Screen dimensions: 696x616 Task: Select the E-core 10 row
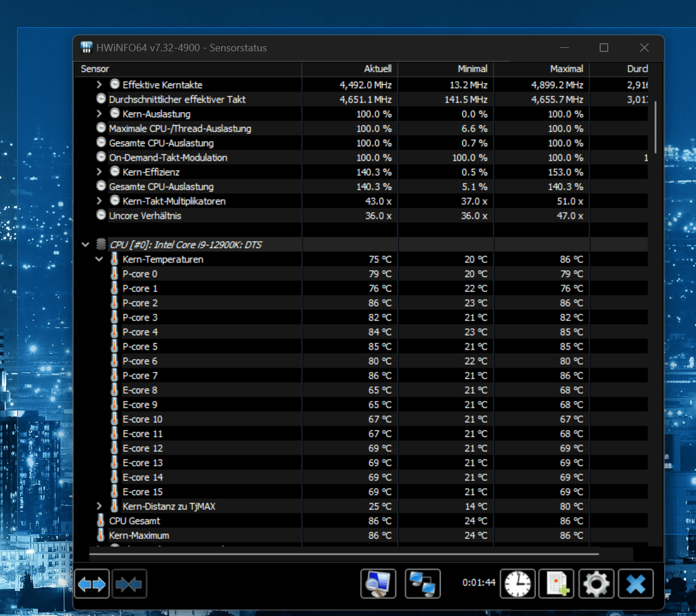[361, 419]
